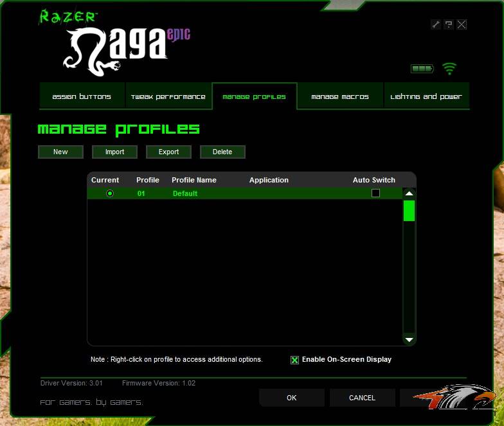The height and width of the screenshot is (426, 504).
Task: Delete the selected profile
Action: click(222, 152)
